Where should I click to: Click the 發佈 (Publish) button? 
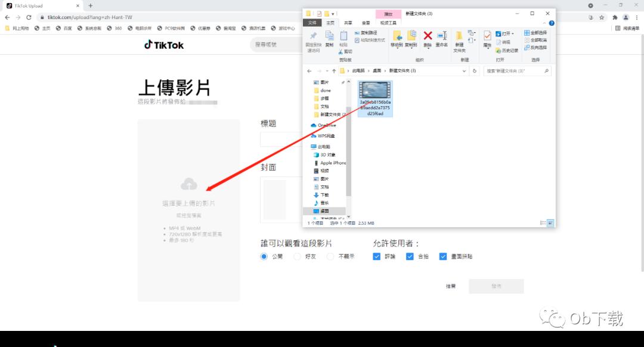coord(496,286)
